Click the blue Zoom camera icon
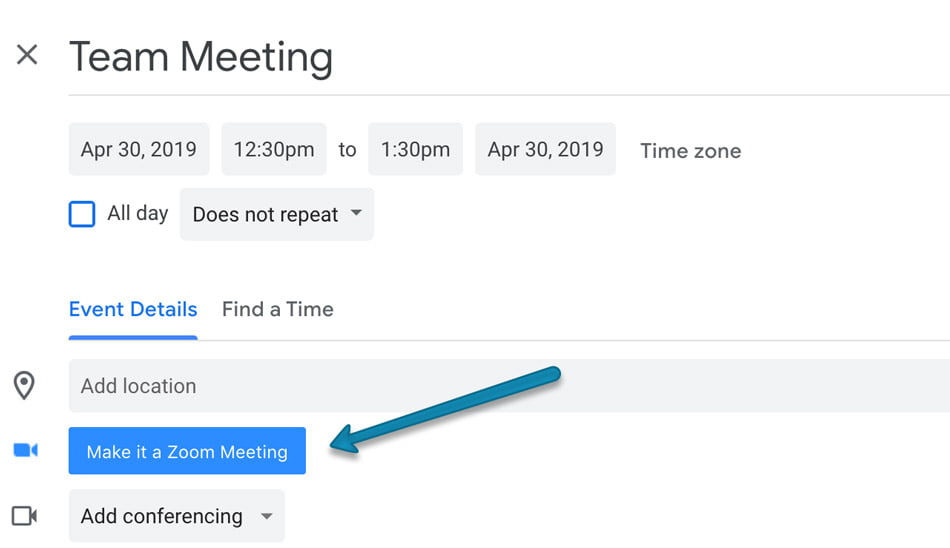The image size is (950, 548). pos(25,450)
